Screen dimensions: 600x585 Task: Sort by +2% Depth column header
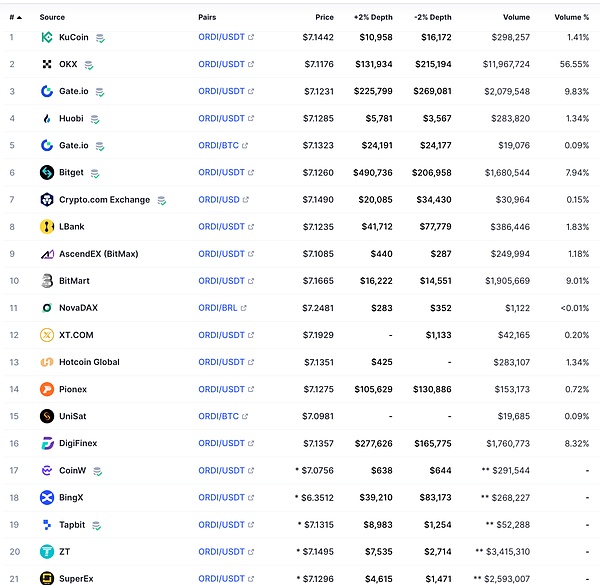point(373,17)
